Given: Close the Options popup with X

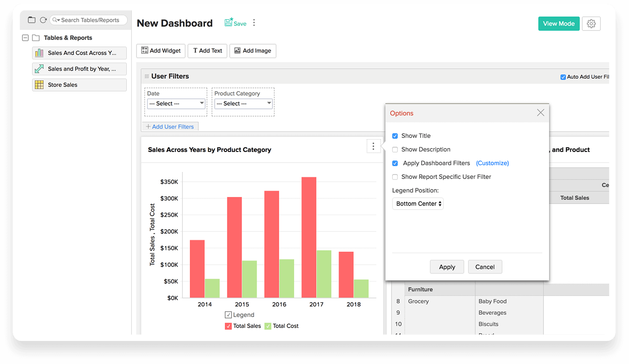Looking at the screenshot, I should coord(540,113).
